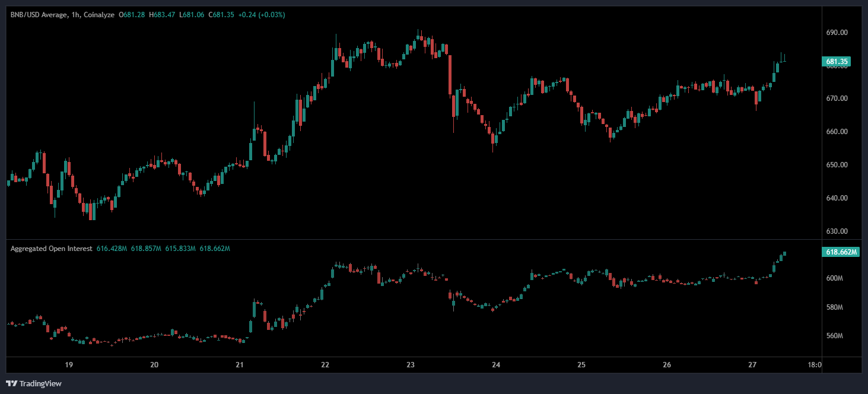The height and width of the screenshot is (394, 868).
Task: Select date 23 on the time axis
Action: click(x=411, y=364)
